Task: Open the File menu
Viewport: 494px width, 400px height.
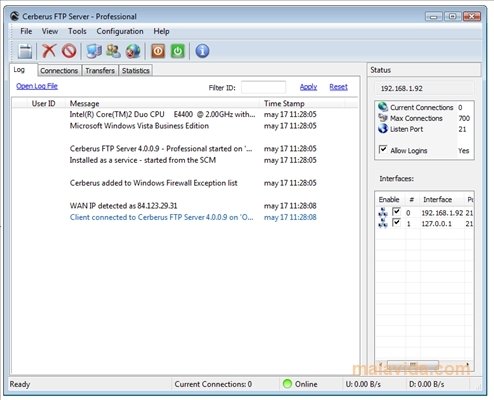Action: click(26, 31)
